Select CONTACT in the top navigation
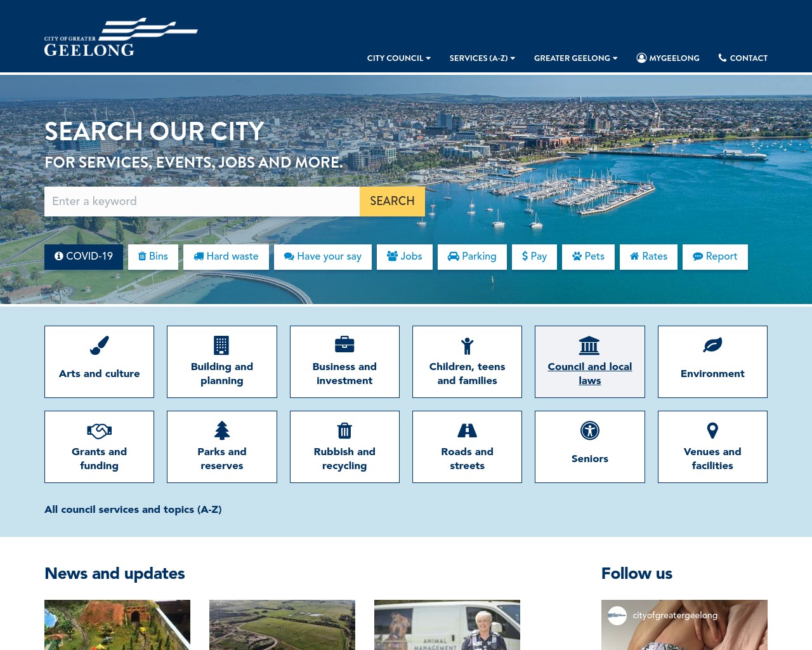Image resolution: width=812 pixels, height=650 pixels. 743,58
